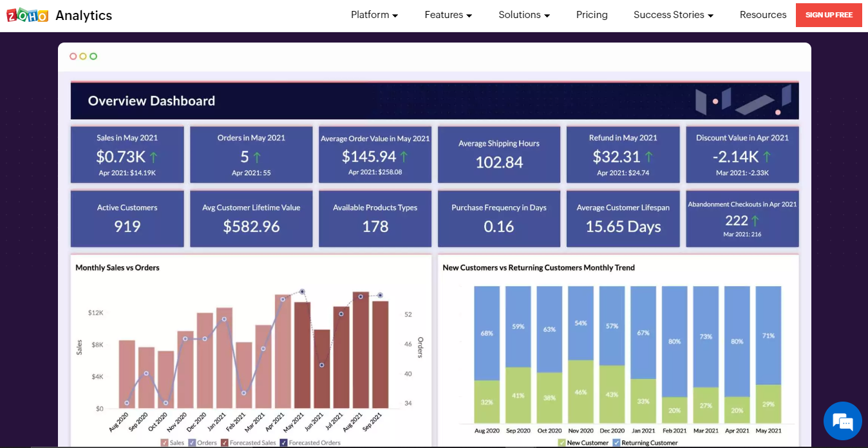
Task: Click green up arrow beside $145.94 value
Action: click(404, 156)
